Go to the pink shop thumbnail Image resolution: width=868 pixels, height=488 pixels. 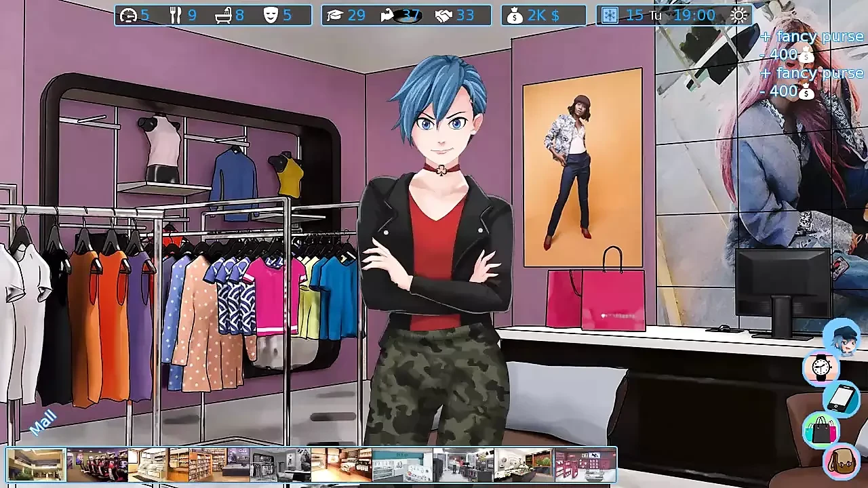coord(585,465)
